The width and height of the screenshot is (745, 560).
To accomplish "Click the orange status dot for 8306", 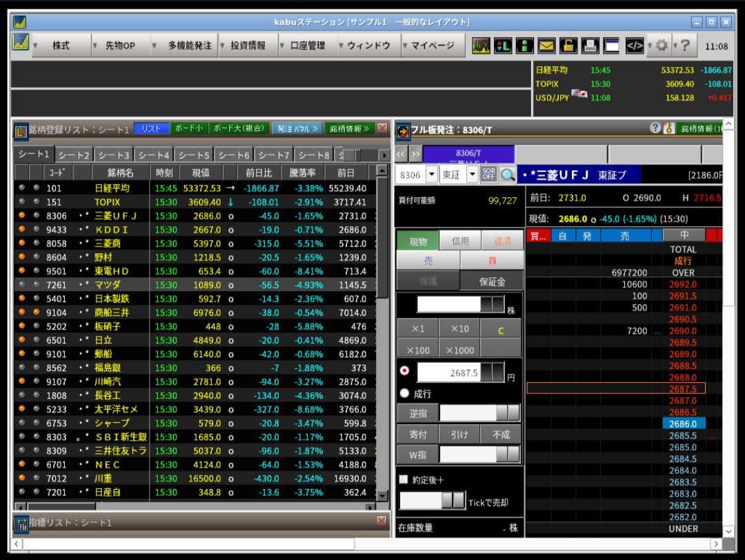I will tap(21, 214).
